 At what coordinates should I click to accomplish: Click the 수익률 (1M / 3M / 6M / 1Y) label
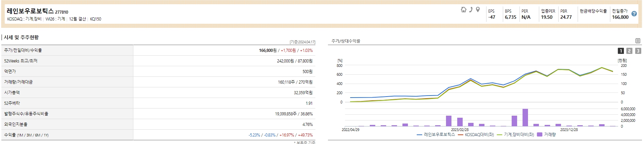click(26, 135)
